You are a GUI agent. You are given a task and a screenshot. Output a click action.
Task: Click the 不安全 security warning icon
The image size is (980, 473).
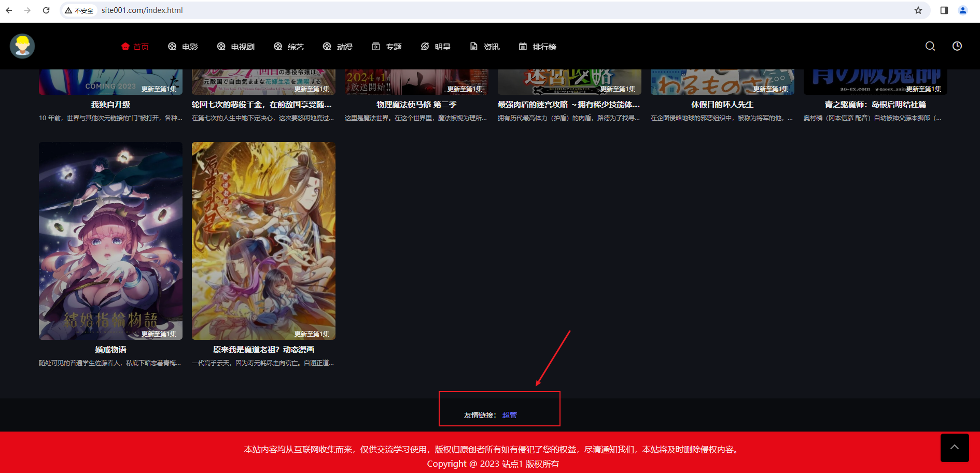[79, 10]
